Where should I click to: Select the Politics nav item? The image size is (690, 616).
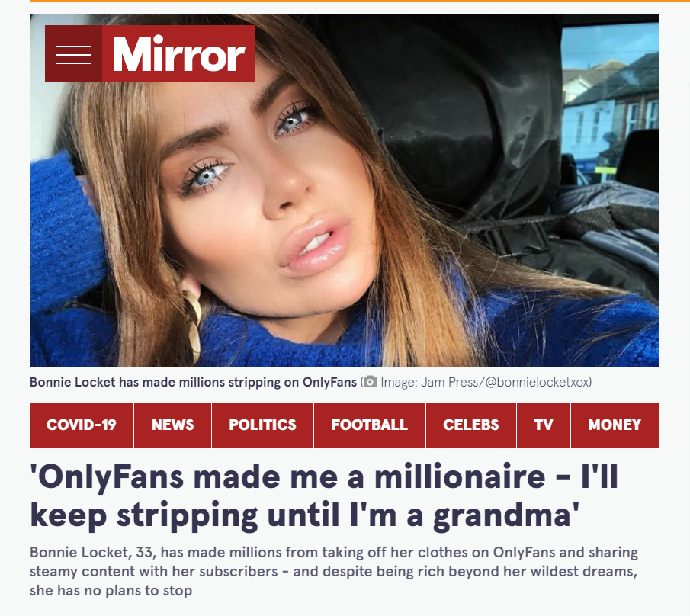click(x=263, y=425)
